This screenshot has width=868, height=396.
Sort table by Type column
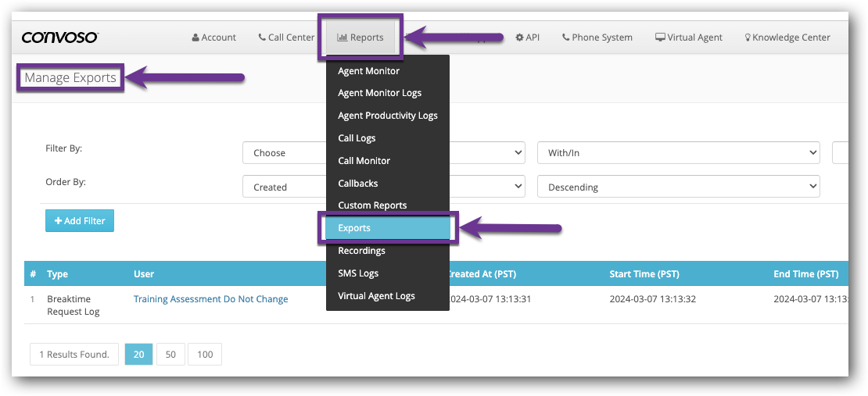pos(58,274)
